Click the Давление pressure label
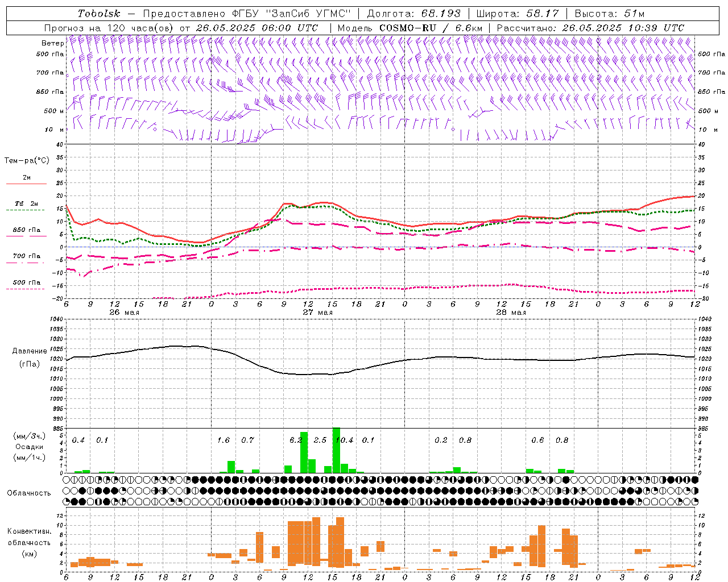Image resolution: width=728 pixels, height=582 pixels. pyautogui.click(x=30, y=351)
